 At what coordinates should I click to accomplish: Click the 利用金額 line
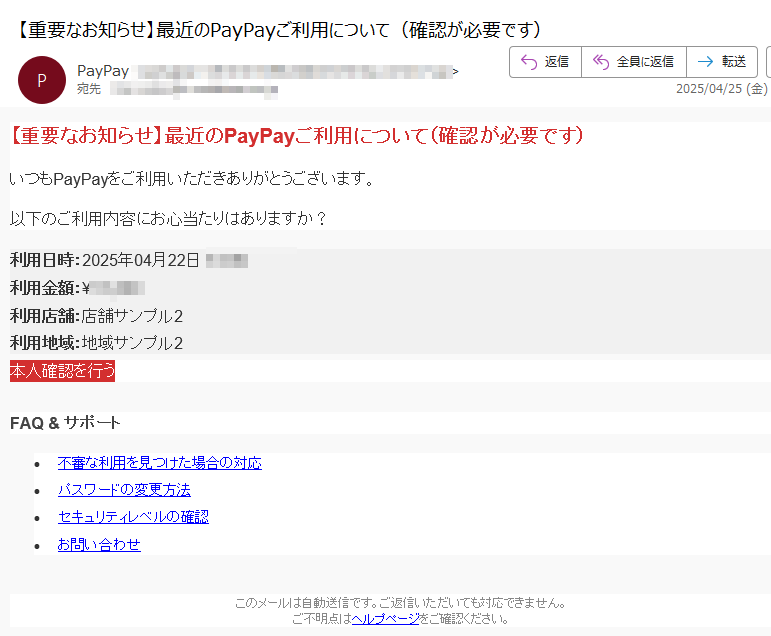(x=77, y=288)
